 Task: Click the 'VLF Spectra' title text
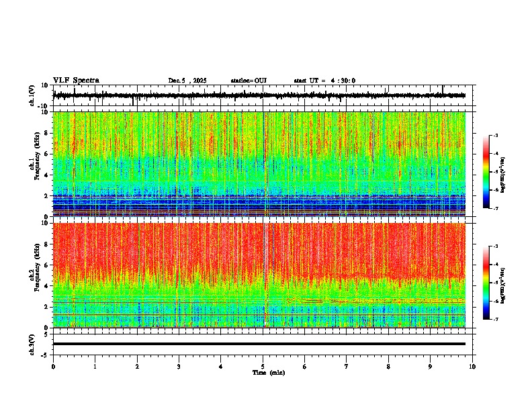pos(76,81)
